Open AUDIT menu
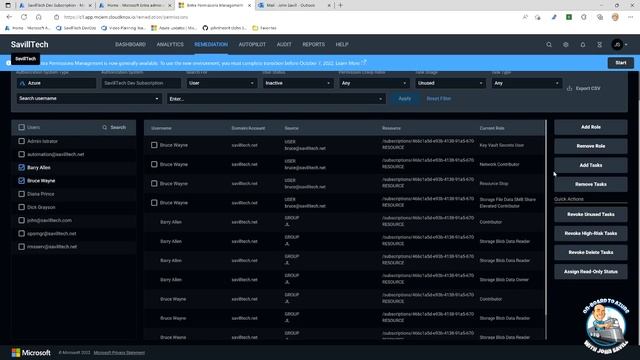 point(284,44)
